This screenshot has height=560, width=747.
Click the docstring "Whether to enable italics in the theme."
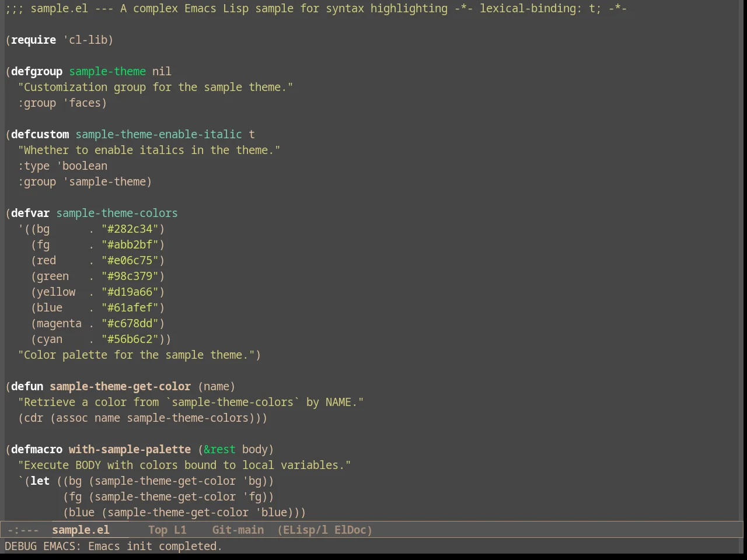[x=149, y=150]
